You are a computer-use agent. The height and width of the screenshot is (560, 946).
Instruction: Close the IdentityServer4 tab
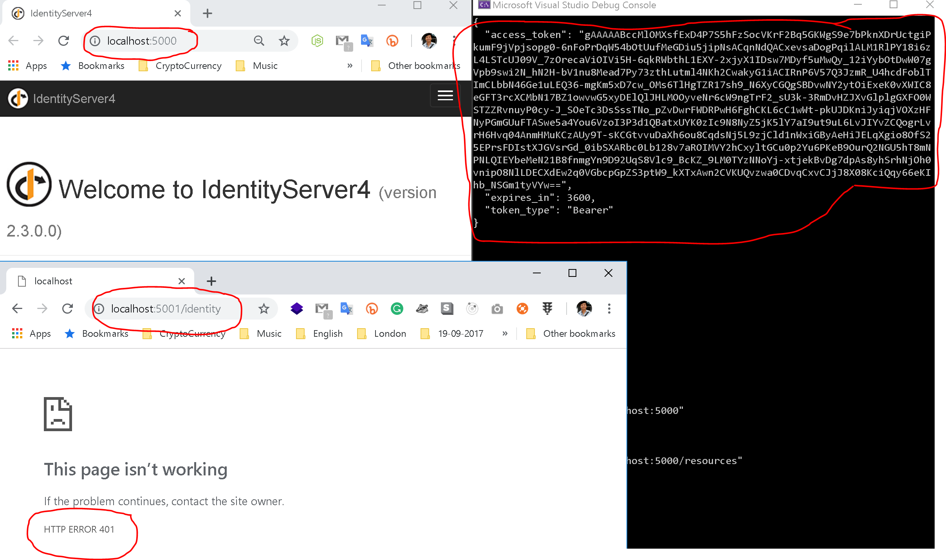tap(178, 14)
